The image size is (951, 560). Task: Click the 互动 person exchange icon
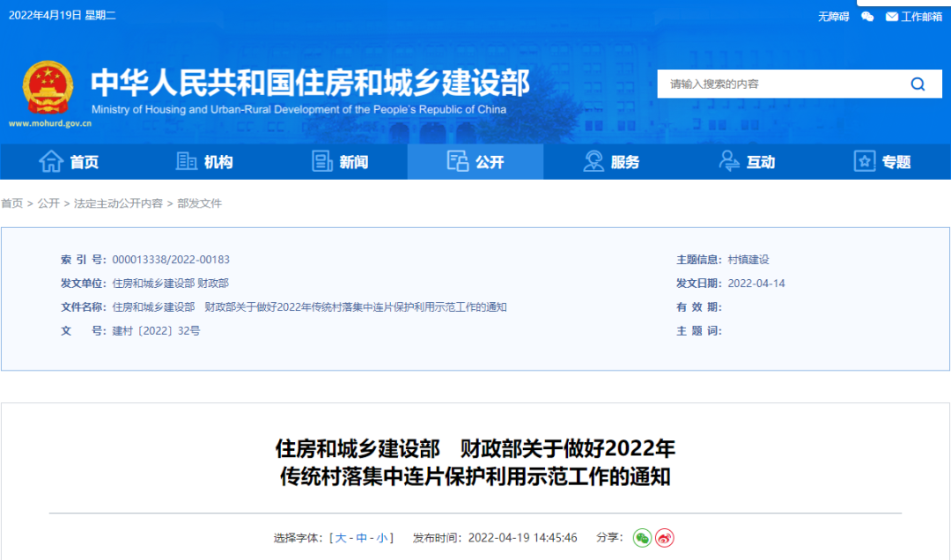pyautogui.click(x=729, y=161)
